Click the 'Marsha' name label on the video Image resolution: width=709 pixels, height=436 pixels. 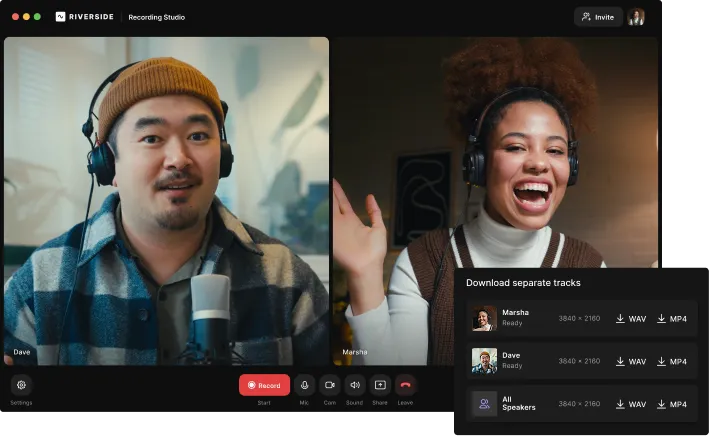(355, 352)
